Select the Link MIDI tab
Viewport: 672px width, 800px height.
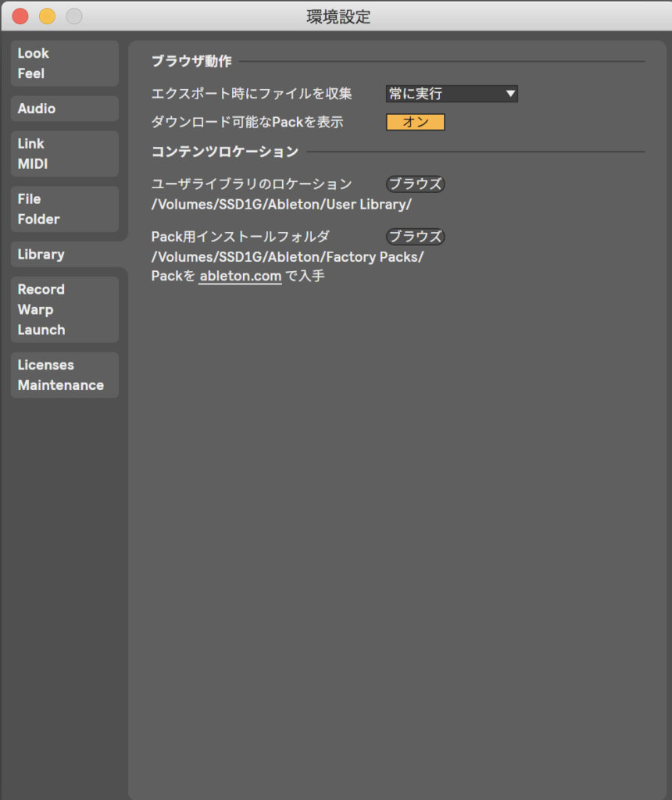64,154
